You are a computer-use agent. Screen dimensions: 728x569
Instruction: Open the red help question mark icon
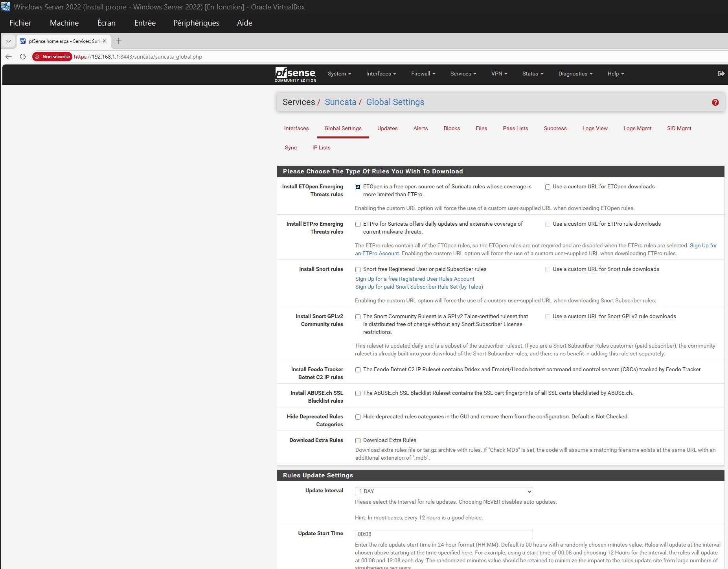point(715,102)
